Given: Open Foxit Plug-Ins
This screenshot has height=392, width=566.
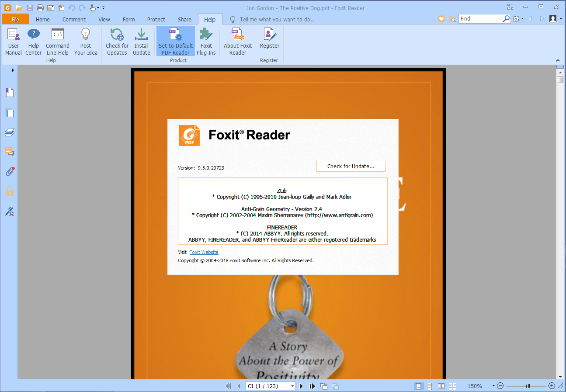Looking at the screenshot, I should click(x=206, y=42).
